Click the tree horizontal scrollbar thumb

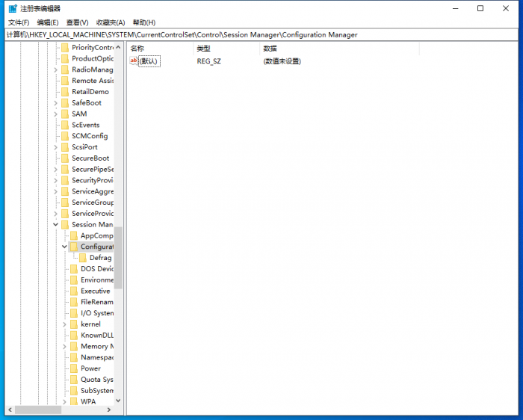click(x=38, y=410)
